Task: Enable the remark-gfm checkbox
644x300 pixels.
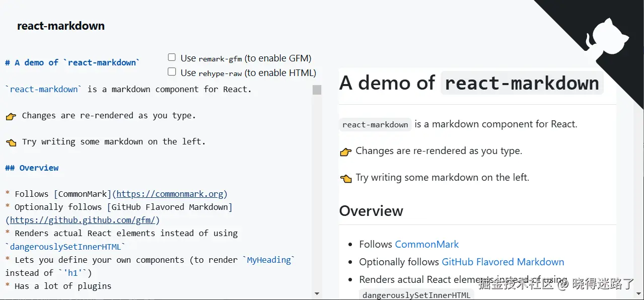Action: tap(172, 57)
